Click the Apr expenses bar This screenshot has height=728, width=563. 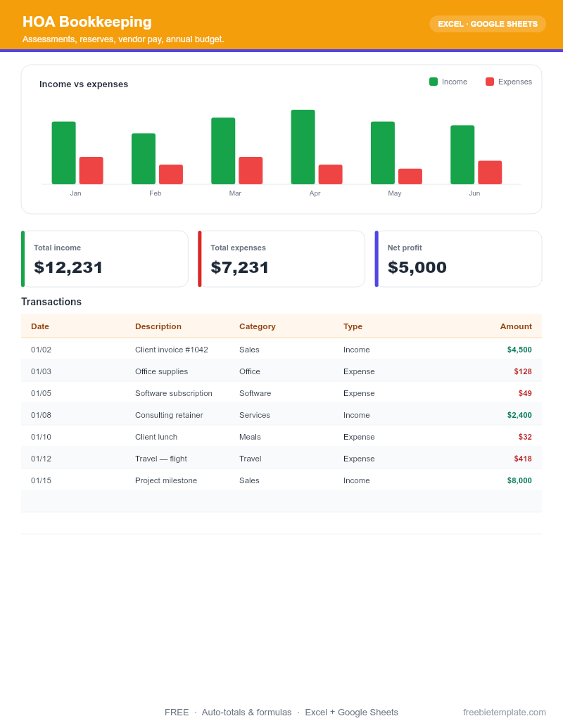click(x=330, y=174)
